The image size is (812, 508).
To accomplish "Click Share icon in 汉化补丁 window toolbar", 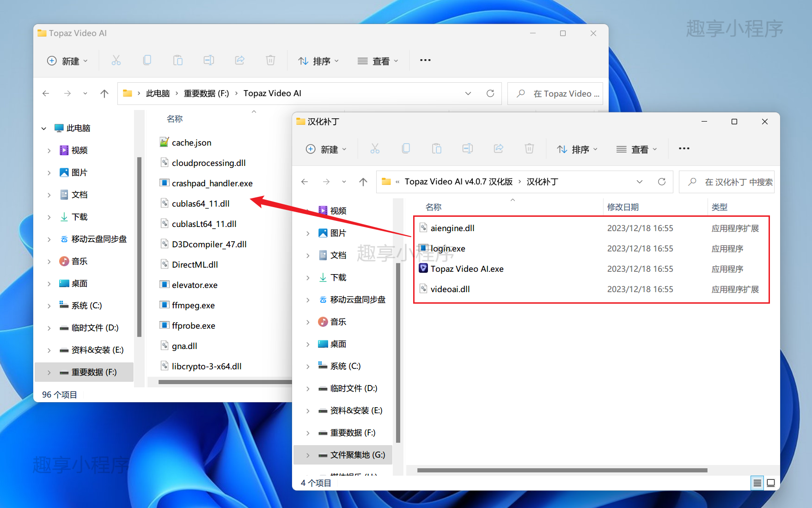I will [x=499, y=149].
